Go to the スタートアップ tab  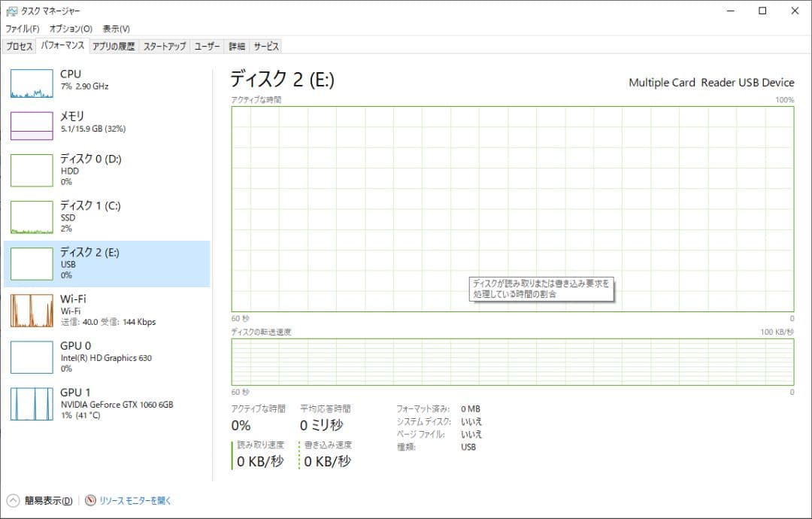pos(165,46)
